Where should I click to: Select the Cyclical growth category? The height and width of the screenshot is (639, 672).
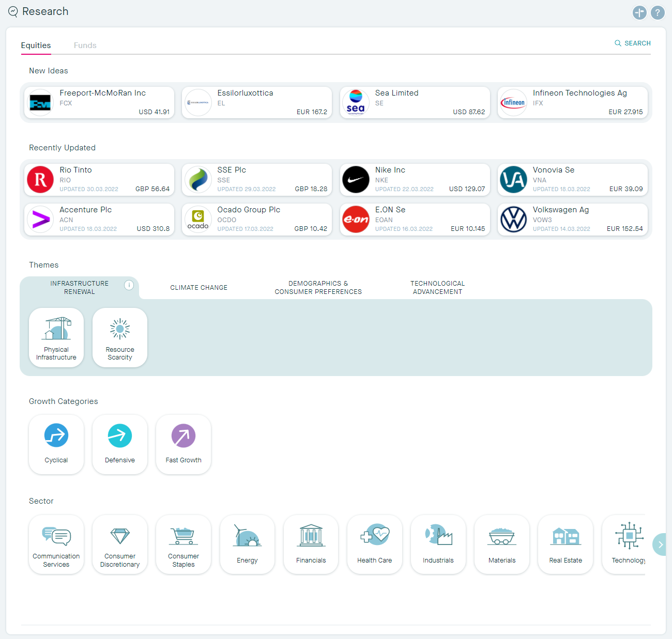[x=56, y=444]
